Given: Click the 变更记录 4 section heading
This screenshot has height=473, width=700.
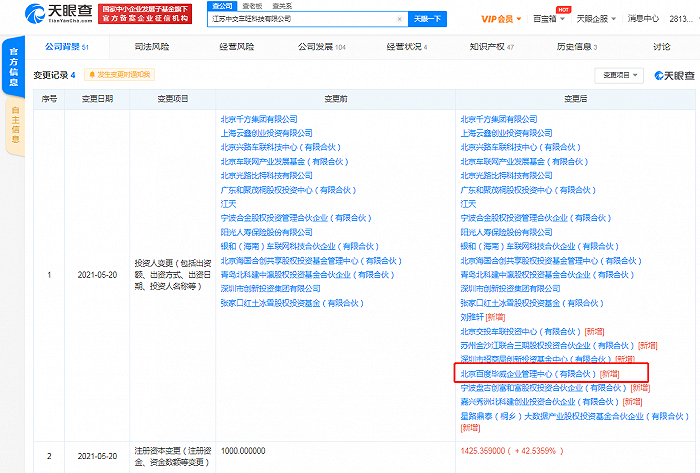Looking at the screenshot, I should pos(54,75).
